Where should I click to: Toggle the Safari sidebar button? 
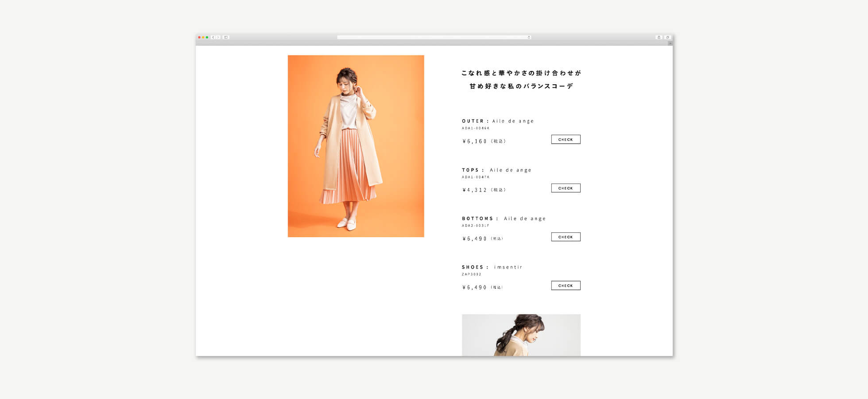point(226,37)
